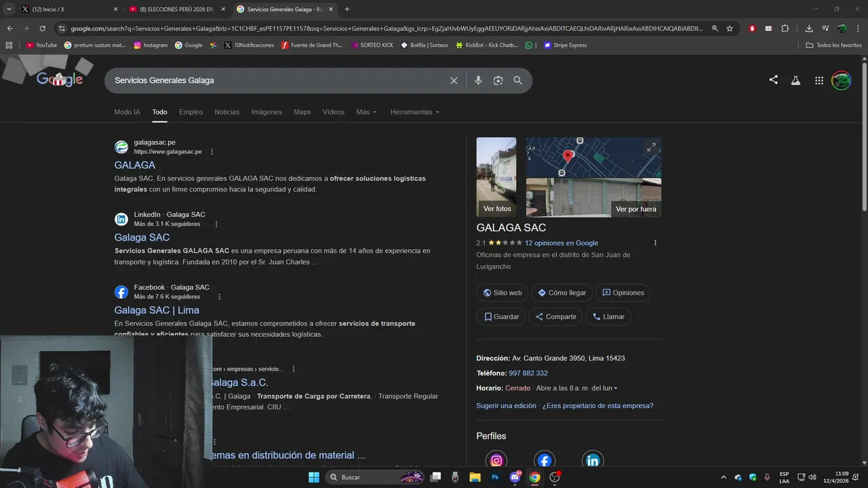Open more options for GALAGA SAC panel
The height and width of the screenshot is (488, 868).
(655, 243)
